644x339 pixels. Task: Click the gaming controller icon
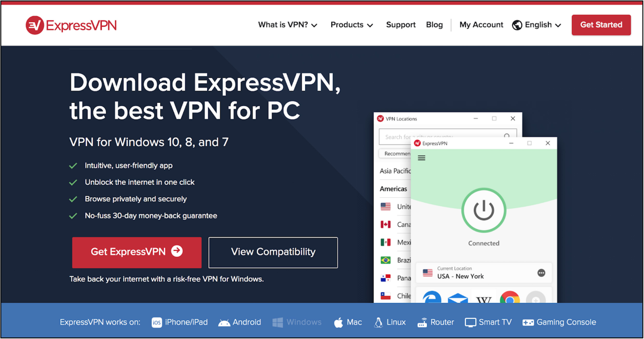pos(528,323)
